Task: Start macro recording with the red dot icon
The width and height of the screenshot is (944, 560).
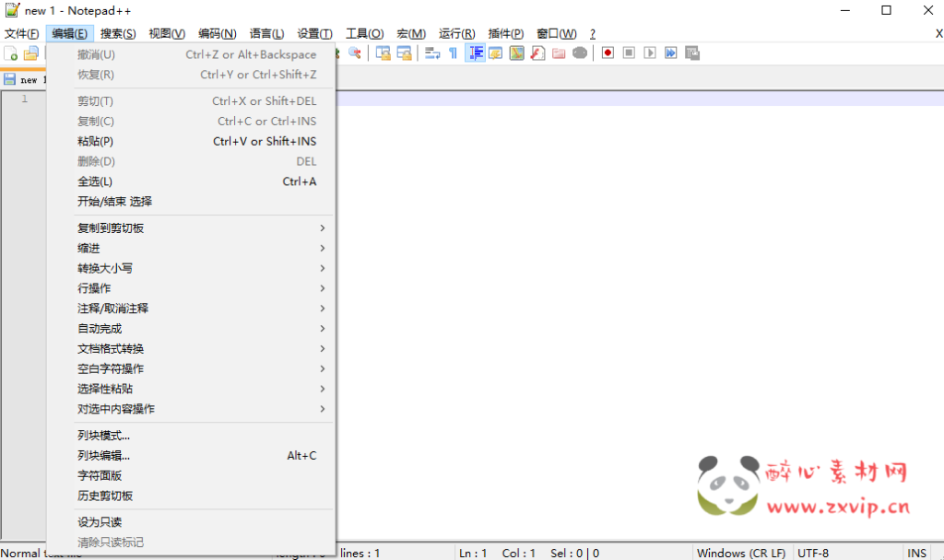Action: [608, 52]
